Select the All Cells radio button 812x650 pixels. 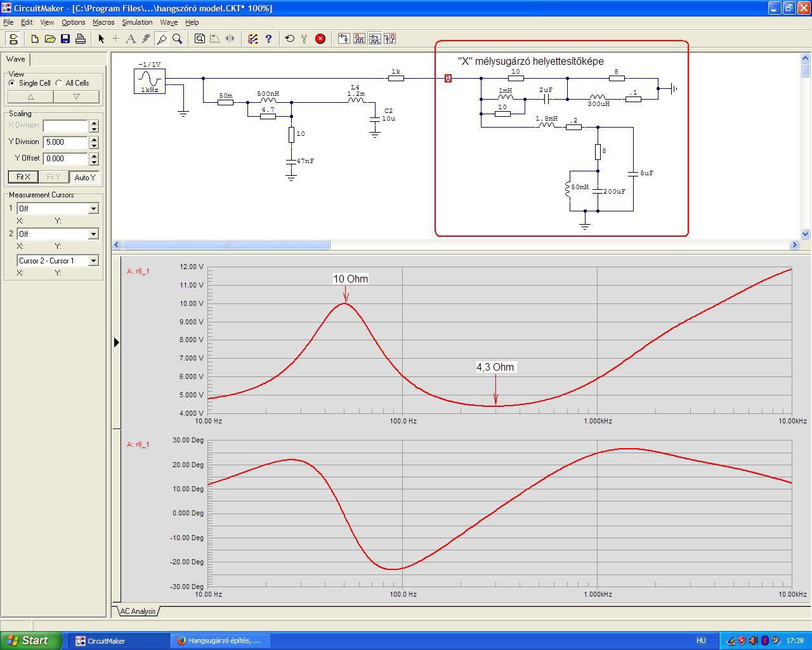point(59,83)
